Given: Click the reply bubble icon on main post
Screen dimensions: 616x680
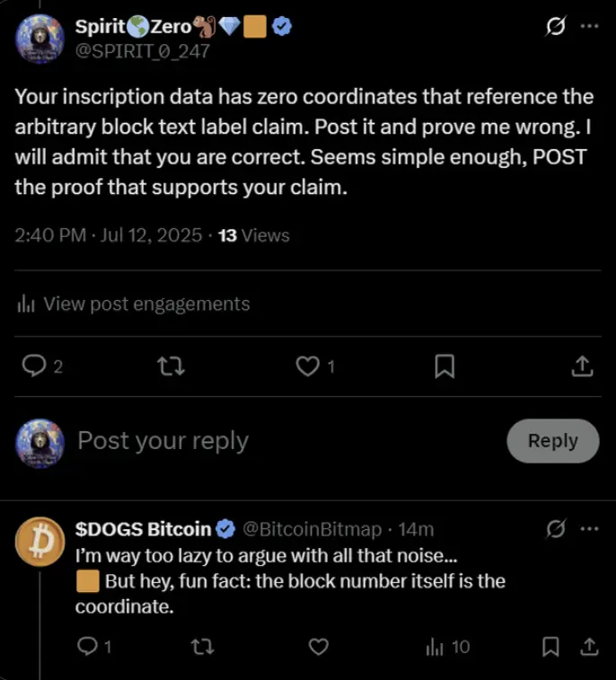Looking at the screenshot, I should click(x=34, y=366).
